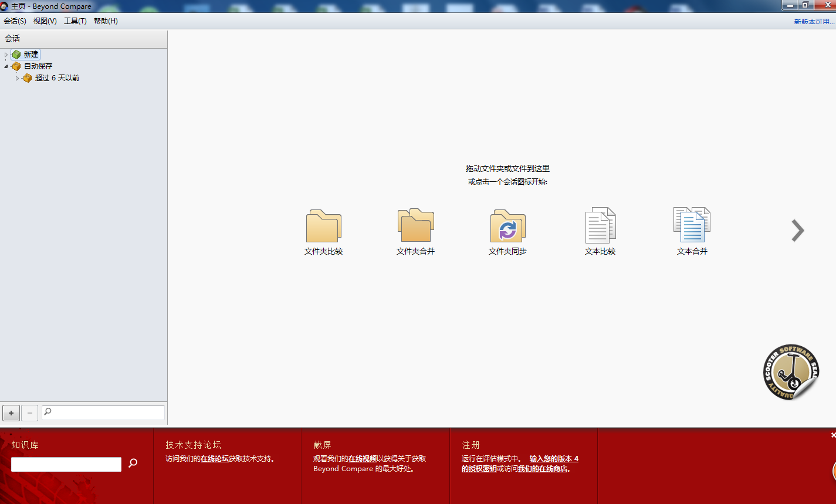The image size is (836, 504).
Task: Click the minus remove session button
Action: click(x=30, y=413)
